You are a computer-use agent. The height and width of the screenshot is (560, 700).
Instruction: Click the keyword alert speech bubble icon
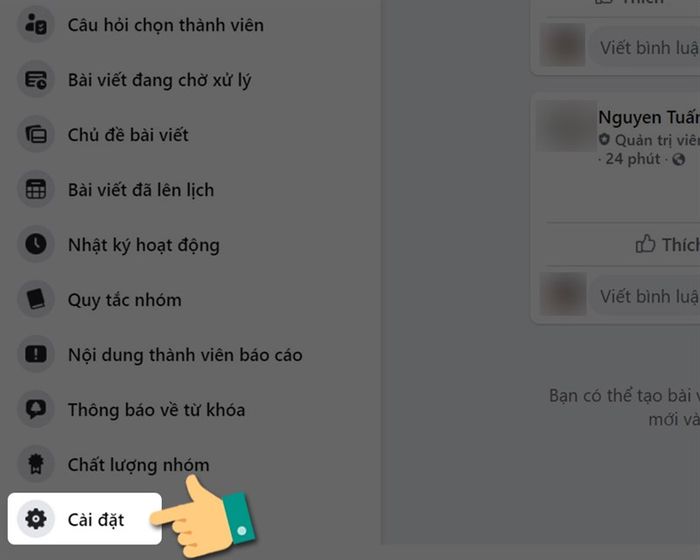coord(36,409)
